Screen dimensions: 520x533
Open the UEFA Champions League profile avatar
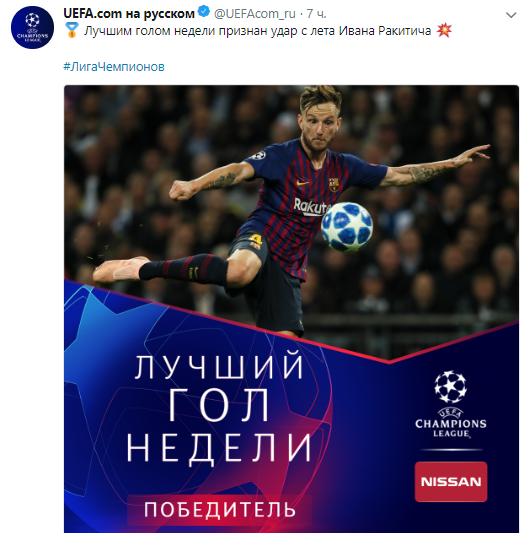[x=32, y=28]
